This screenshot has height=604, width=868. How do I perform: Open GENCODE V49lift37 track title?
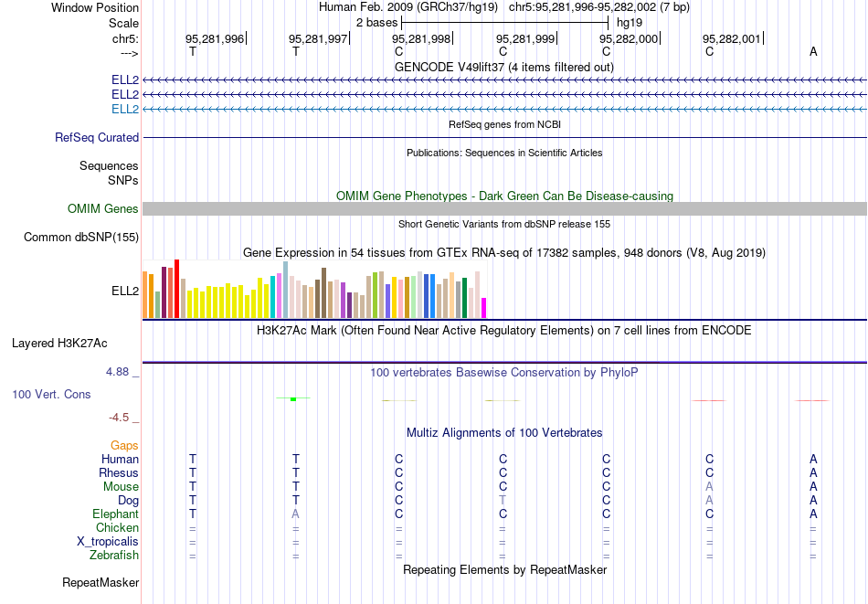(504, 67)
